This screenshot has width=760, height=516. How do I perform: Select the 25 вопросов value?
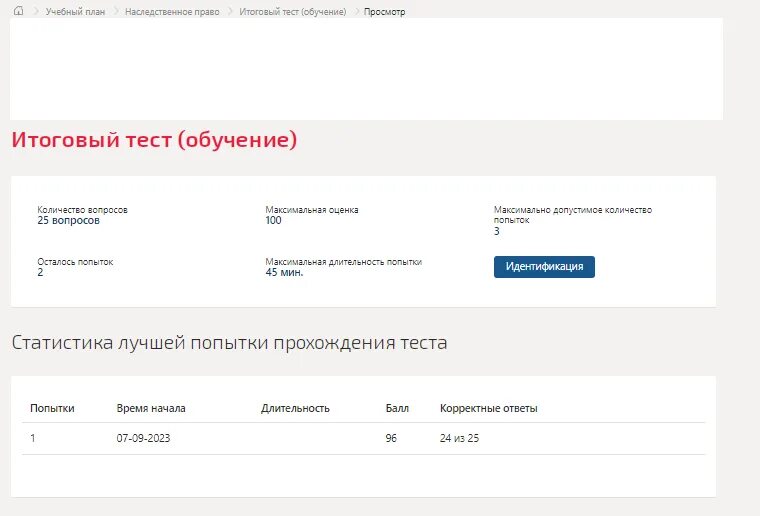click(x=68, y=221)
